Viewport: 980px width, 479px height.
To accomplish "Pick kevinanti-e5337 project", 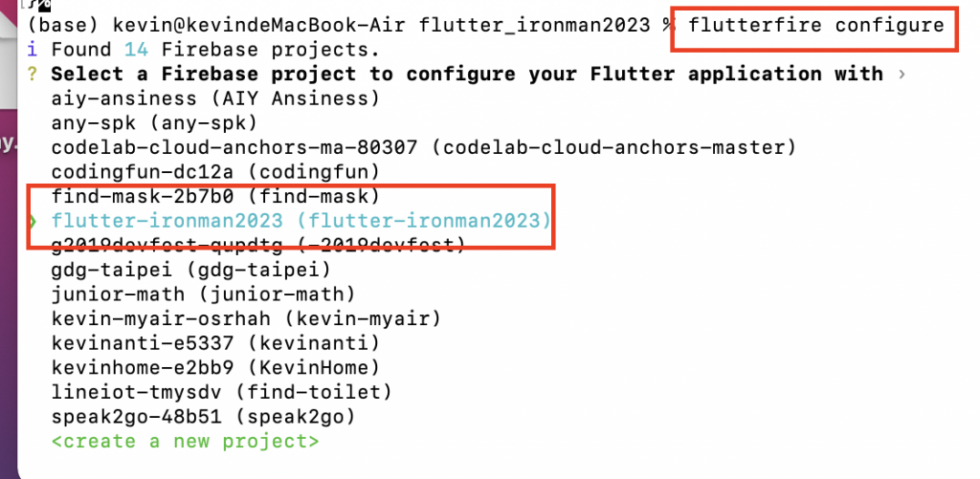I will point(215,343).
